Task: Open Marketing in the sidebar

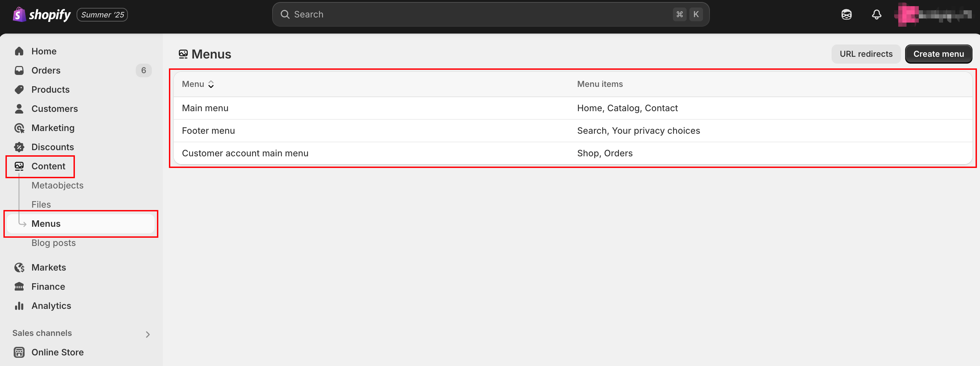Action: (x=53, y=128)
